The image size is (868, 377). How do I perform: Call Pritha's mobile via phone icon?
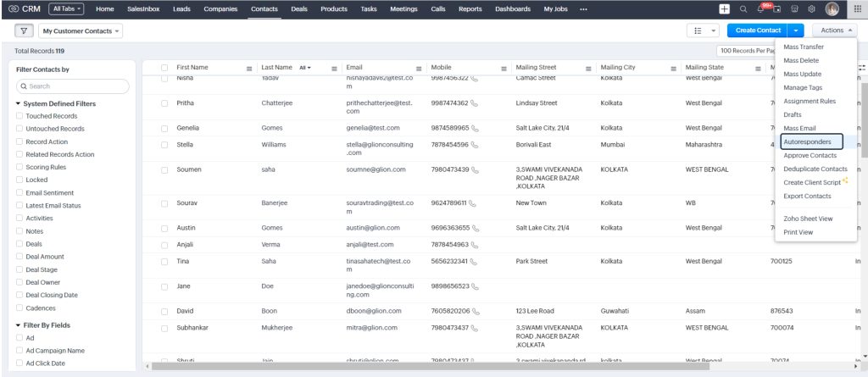[x=475, y=103]
